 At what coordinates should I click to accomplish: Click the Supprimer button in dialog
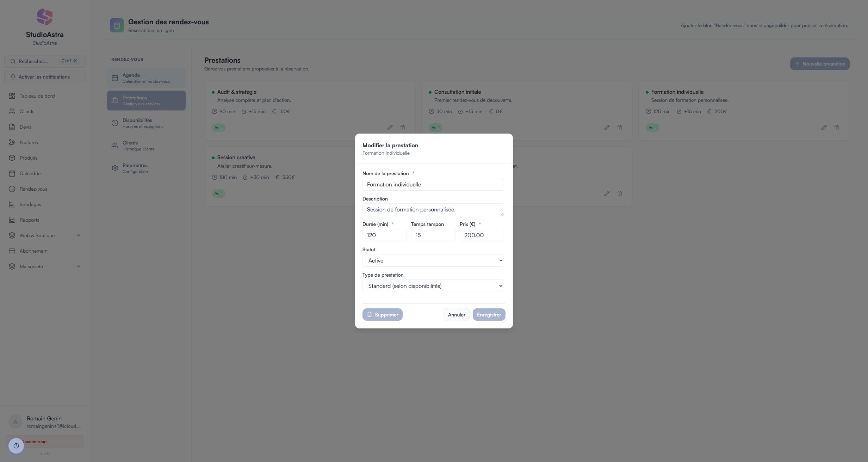[382, 315]
